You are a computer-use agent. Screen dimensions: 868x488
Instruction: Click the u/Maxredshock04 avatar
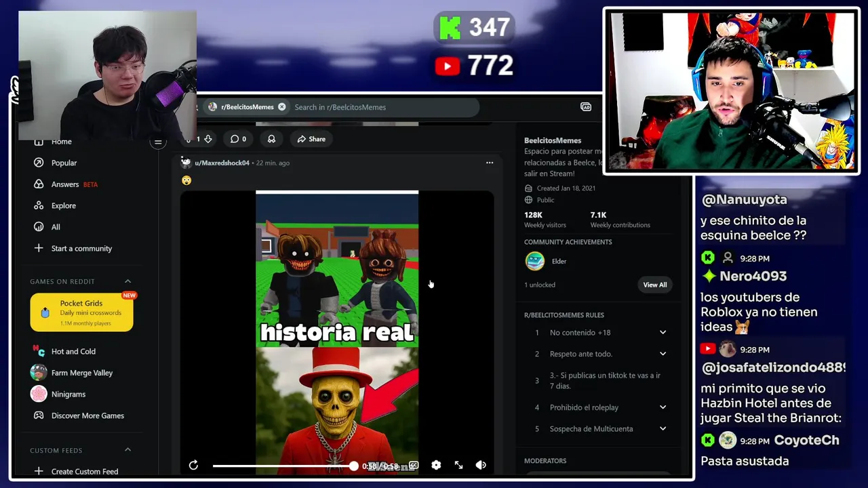(186, 163)
